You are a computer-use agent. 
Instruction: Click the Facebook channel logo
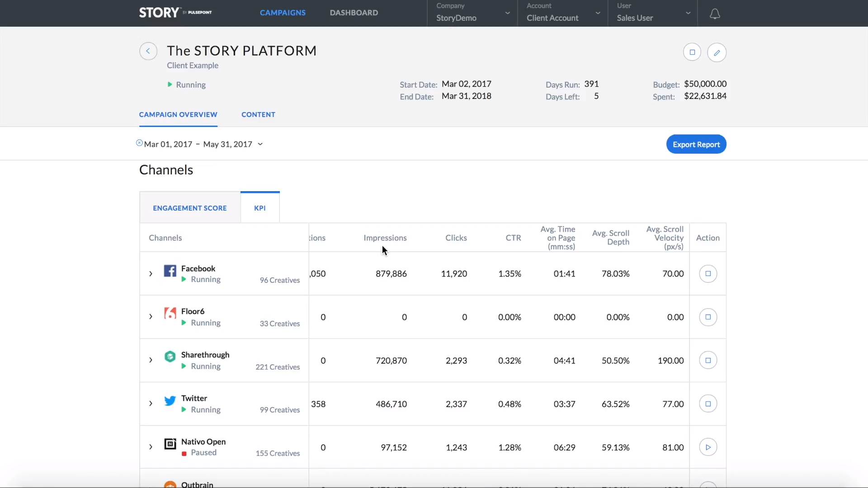tap(170, 271)
